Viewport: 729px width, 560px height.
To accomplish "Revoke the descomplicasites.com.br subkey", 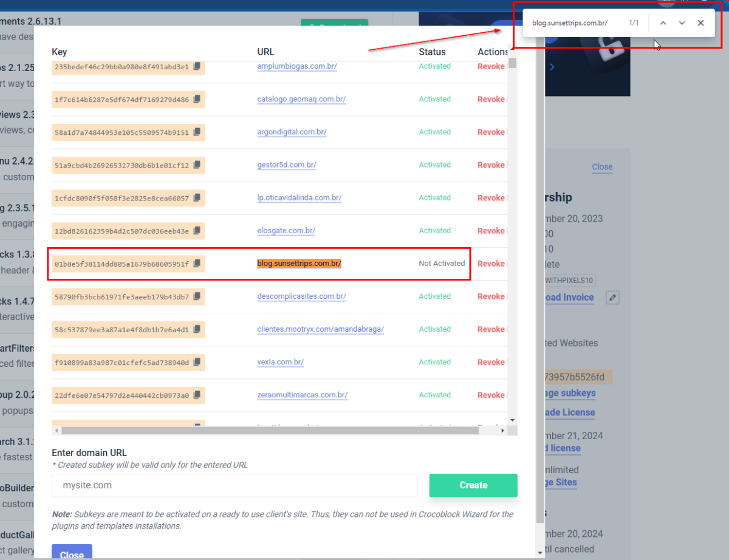I will coord(491,296).
